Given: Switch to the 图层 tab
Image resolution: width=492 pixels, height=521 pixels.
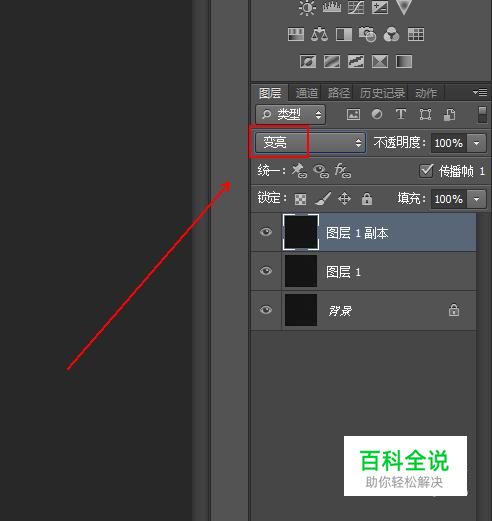Looking at the screenshot, I should click(270, 93).
